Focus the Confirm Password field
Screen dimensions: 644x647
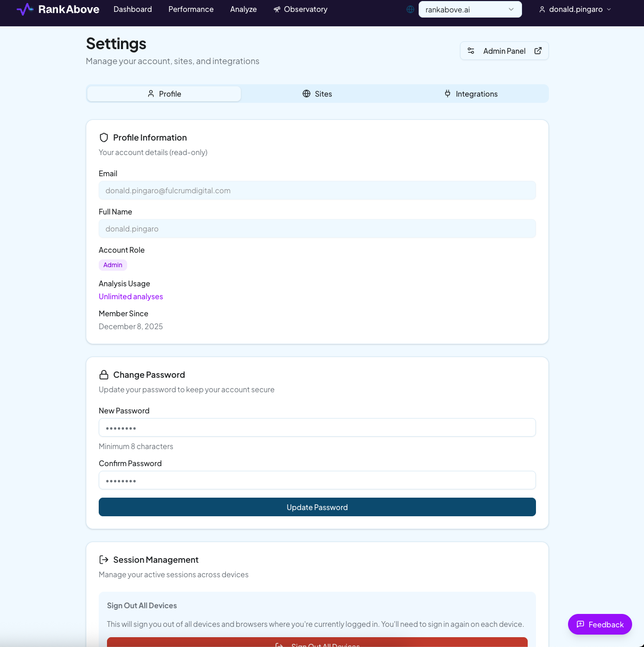pos(317,480)
